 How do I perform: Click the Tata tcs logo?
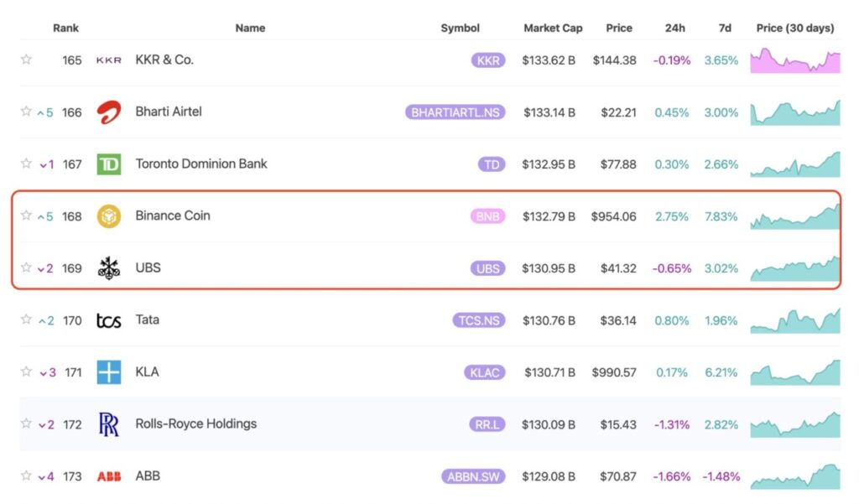point(109,320)
